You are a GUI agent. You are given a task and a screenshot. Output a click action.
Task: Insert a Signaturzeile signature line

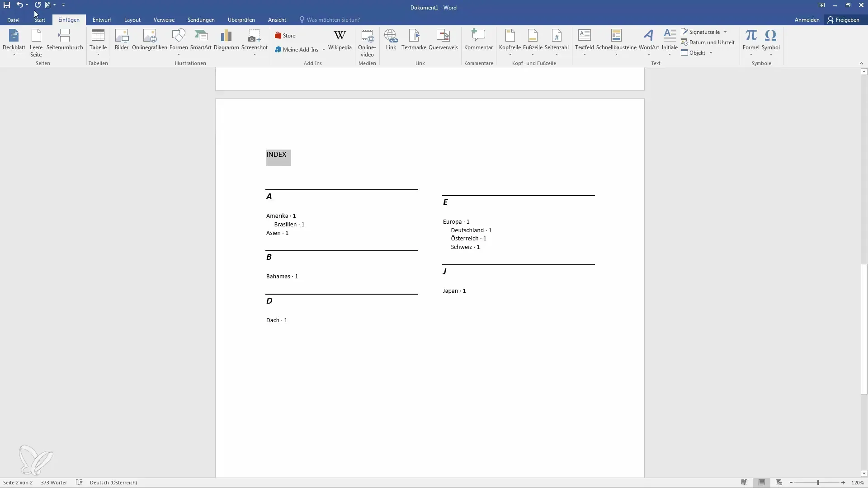pyautogui.click(x=700, y=32)
